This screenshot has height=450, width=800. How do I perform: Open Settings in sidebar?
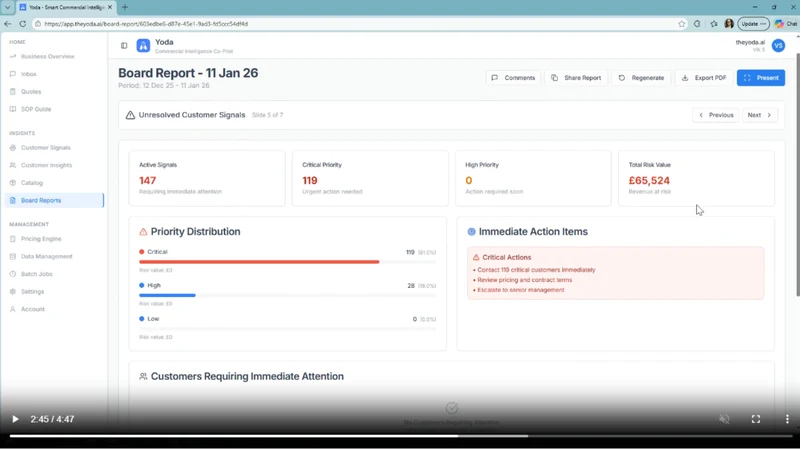coord(32,292)
